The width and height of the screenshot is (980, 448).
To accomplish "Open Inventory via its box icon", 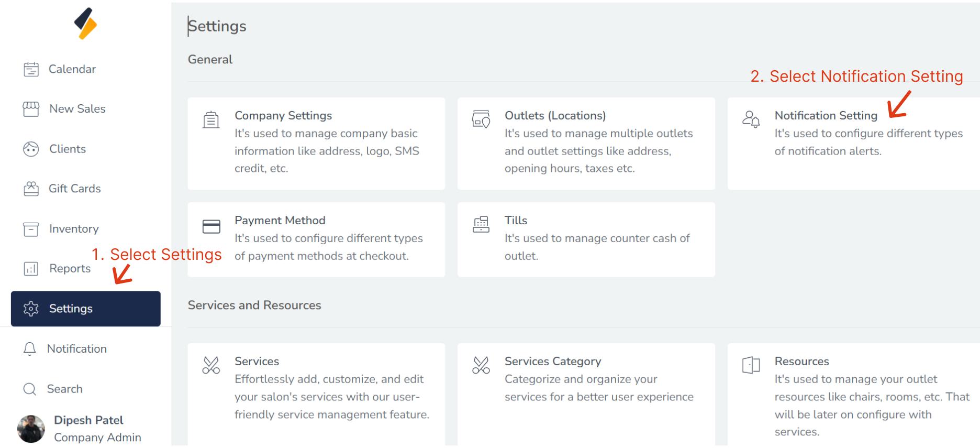I will click(31, 229).
